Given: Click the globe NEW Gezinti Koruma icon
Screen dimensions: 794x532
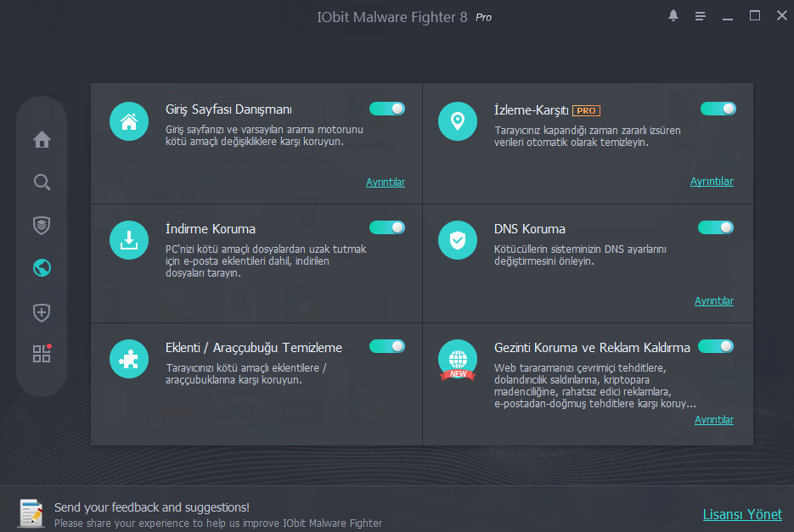Looking at the screenshot, I should tap(458, 360).
